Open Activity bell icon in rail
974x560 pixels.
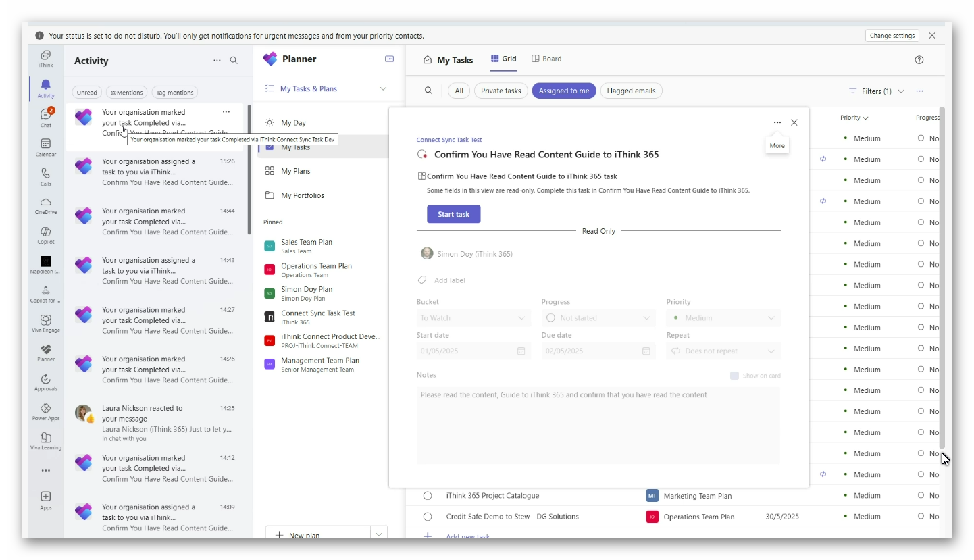pos(46,88)
